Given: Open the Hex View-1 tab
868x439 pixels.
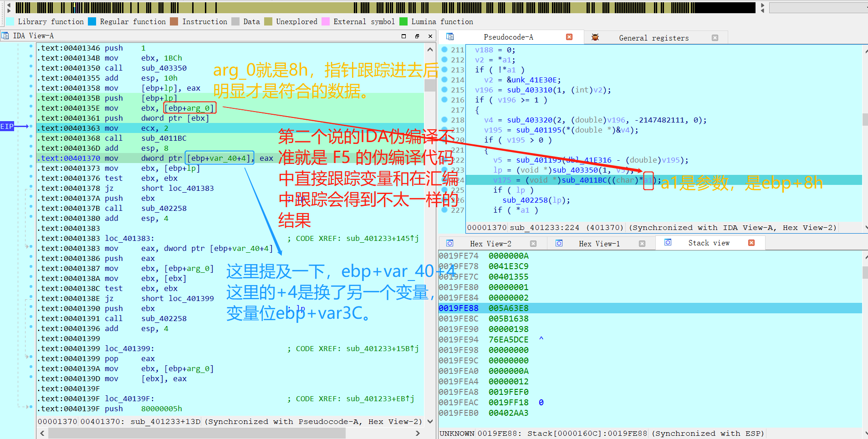Looking at the screenshot, I should [x=599, y=244].
